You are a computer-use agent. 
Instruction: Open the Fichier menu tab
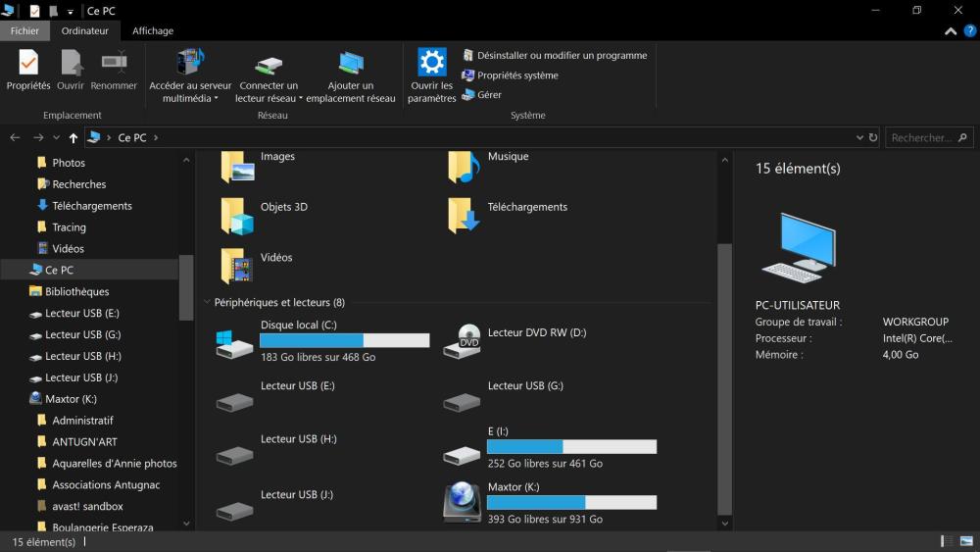(24, 30)
